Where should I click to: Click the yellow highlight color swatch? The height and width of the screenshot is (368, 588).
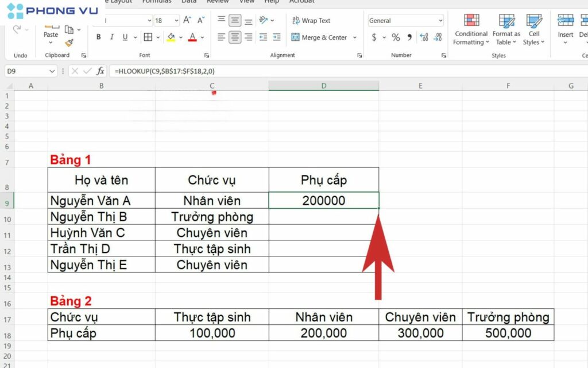171,39
